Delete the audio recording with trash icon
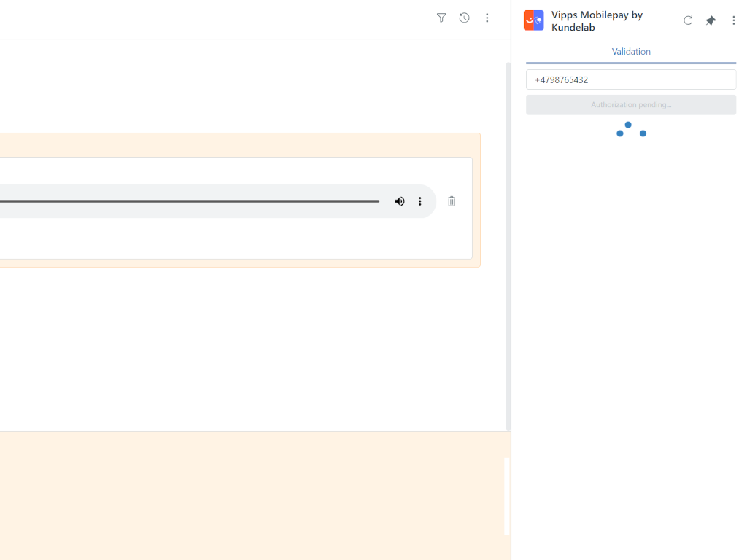Viewport: 747px width, 560px height. 452,201
